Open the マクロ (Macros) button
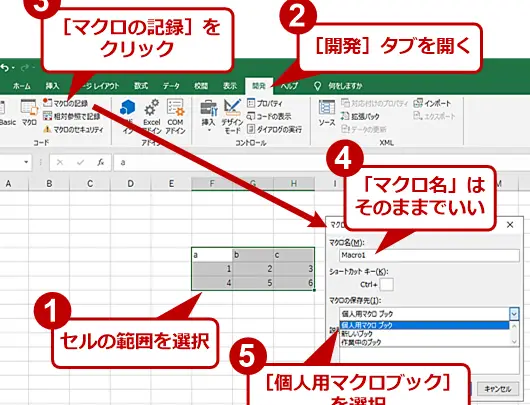 point(29,113)
